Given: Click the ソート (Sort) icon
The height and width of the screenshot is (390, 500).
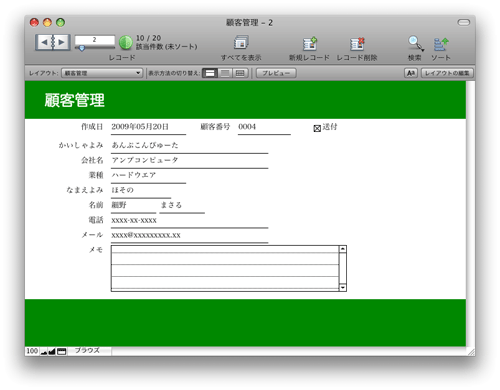Looking at the screenshot, I should [x=441, y=44].
